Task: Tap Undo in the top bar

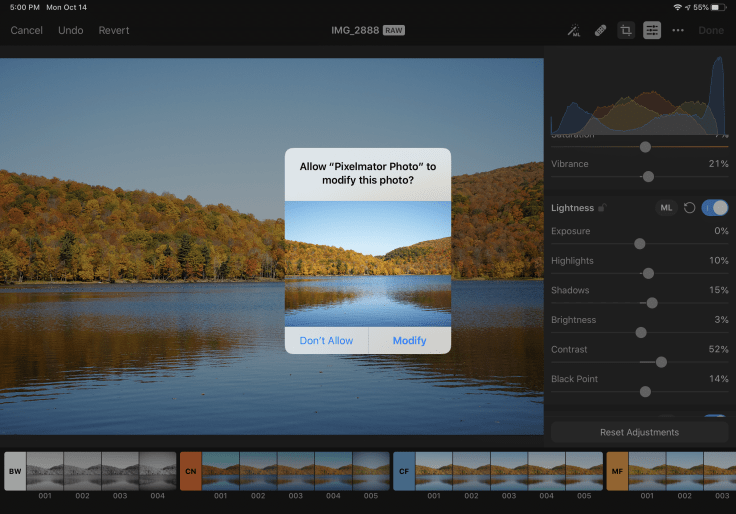Action: click(70, 31)
